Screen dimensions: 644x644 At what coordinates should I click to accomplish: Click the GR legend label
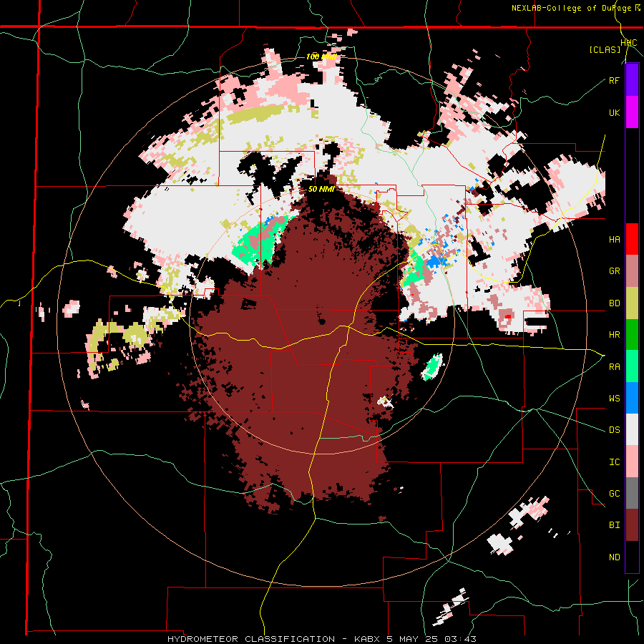[x=614, y=271]
